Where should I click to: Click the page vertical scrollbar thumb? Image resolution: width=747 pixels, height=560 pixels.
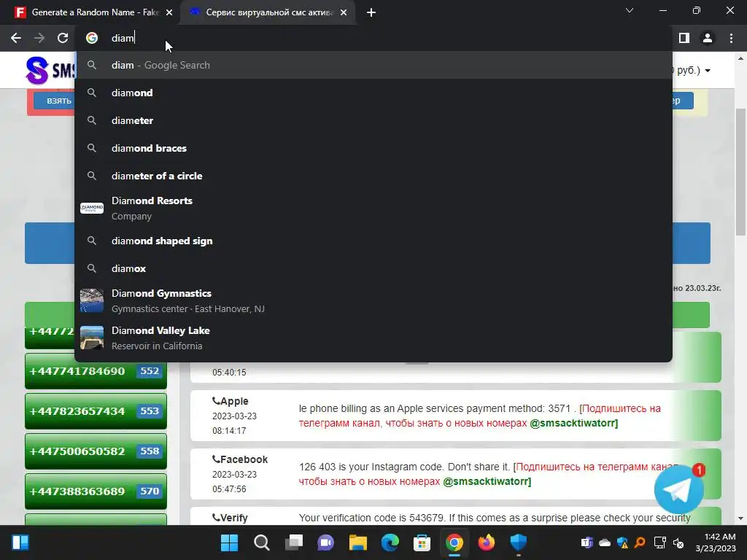click(740, 171)
